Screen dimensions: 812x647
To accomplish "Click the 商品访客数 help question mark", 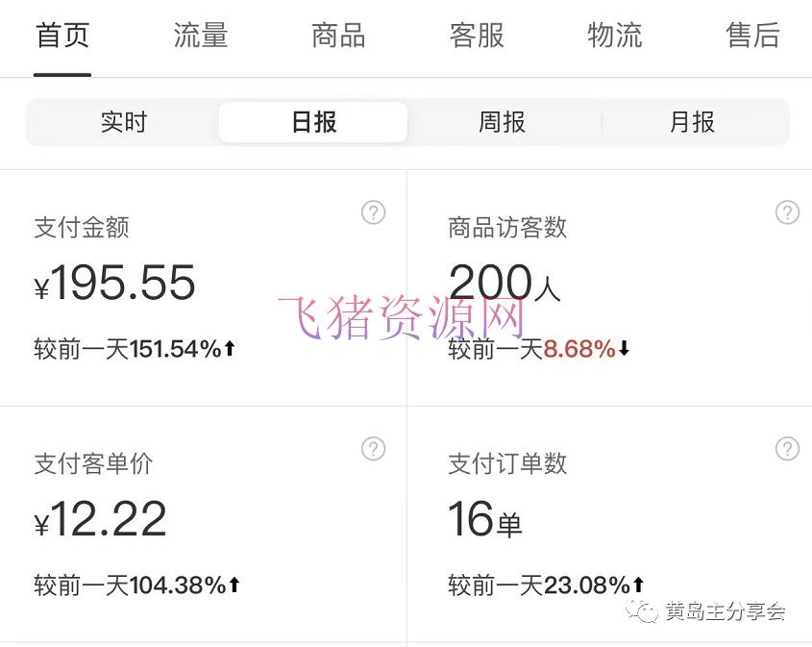I will (x=787, y=212).
